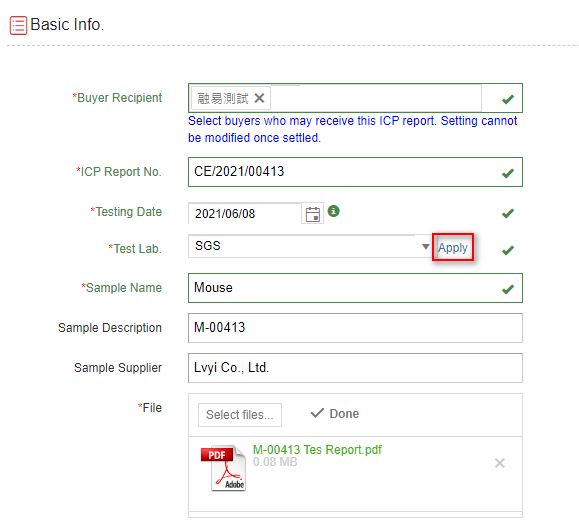Click the Testing Date text field

[x=245, y=213]
